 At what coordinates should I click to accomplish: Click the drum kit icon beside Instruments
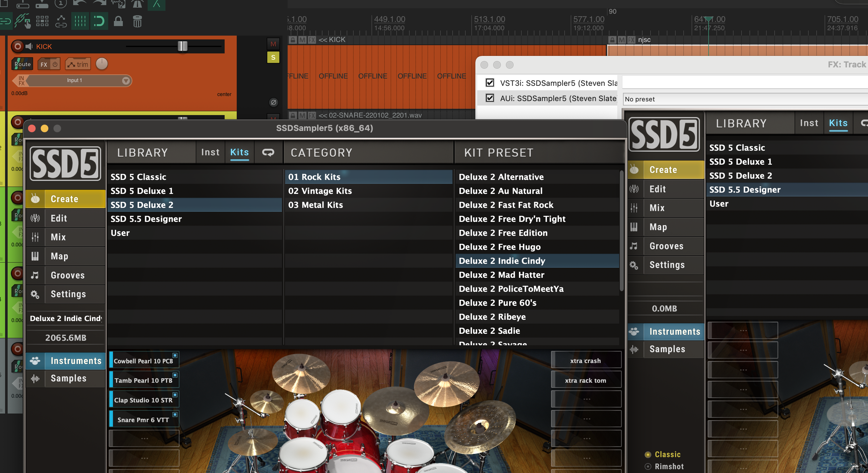(35, 360)
